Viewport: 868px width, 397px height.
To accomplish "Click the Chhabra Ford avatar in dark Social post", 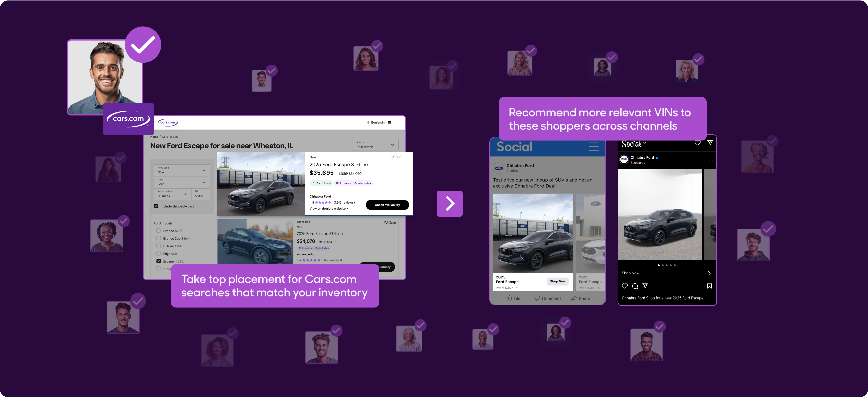I will (624, 159).
